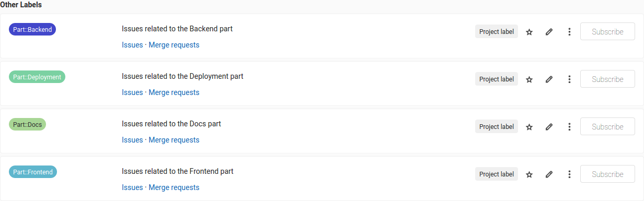Edit the Part::Deployment label
644x201 pixels.
tap(549, 79)
